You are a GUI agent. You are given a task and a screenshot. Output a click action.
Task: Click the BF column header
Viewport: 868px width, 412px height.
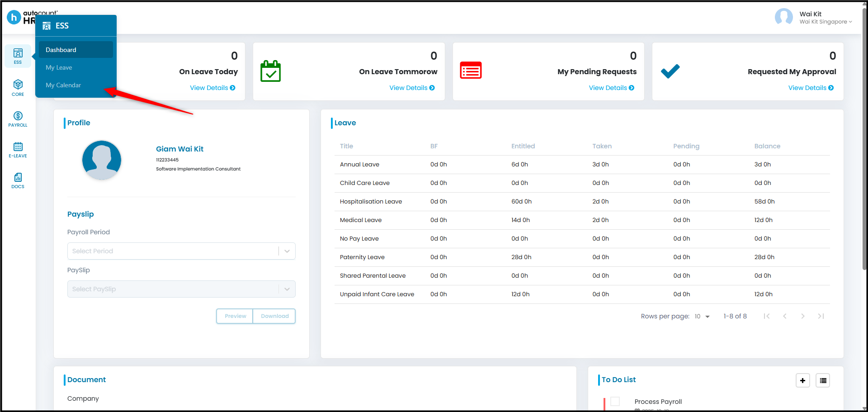pyautogui.click(x=434, y=146)
